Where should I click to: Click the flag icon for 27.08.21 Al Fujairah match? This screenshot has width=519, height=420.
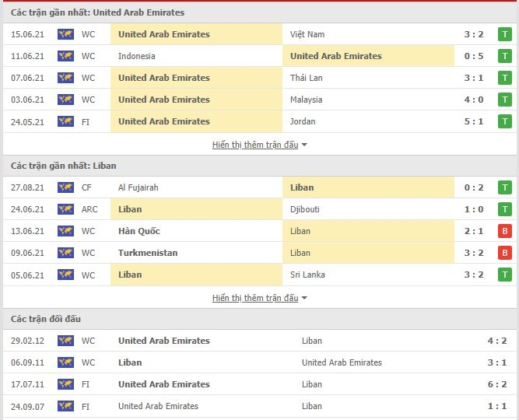65,187
